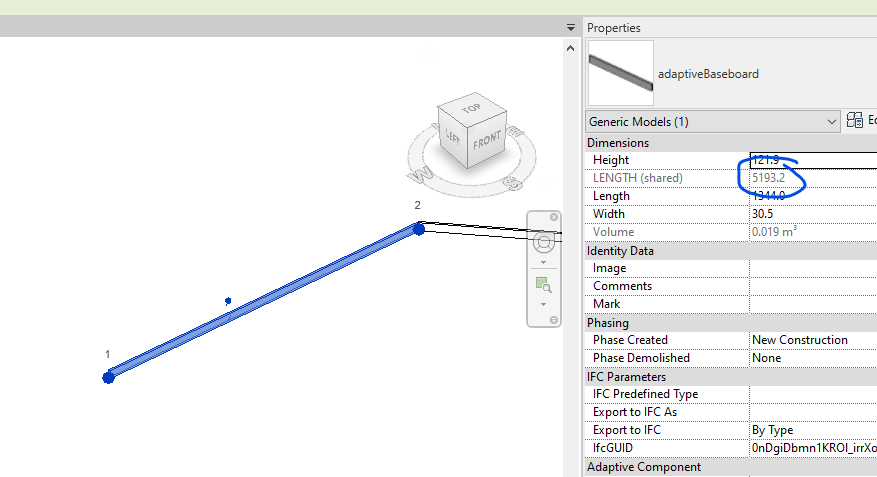
Task: Select the Volume value 0.019 m³
Action: tap(774, 232)
